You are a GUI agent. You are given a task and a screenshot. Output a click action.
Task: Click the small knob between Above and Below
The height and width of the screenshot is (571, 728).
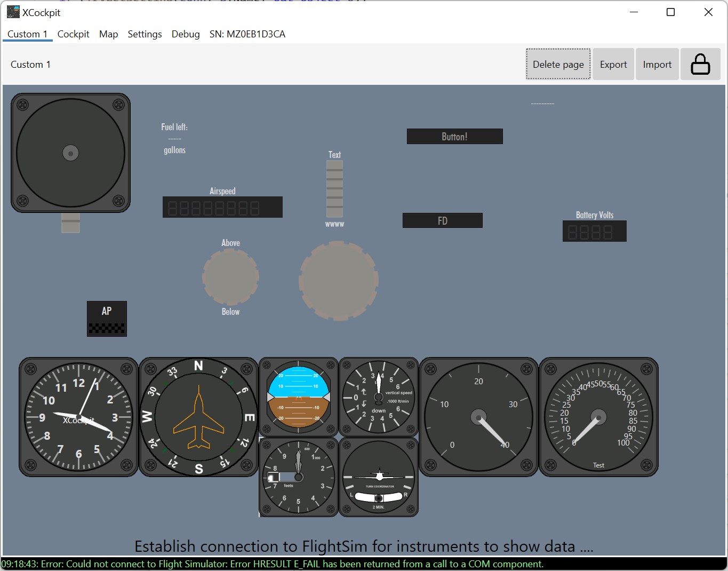[230, 277]
